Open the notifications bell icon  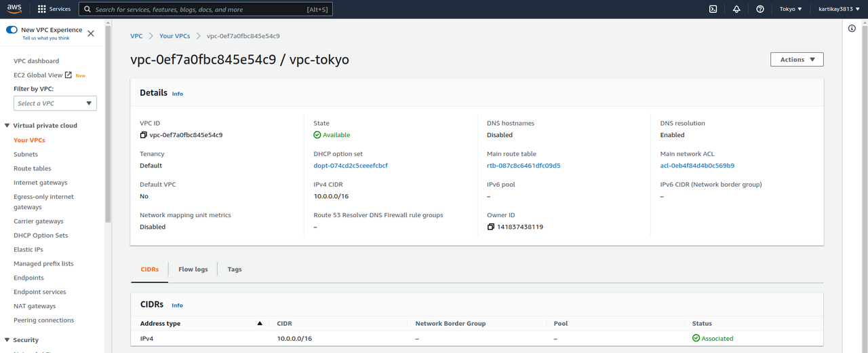(x=736, y=9)
